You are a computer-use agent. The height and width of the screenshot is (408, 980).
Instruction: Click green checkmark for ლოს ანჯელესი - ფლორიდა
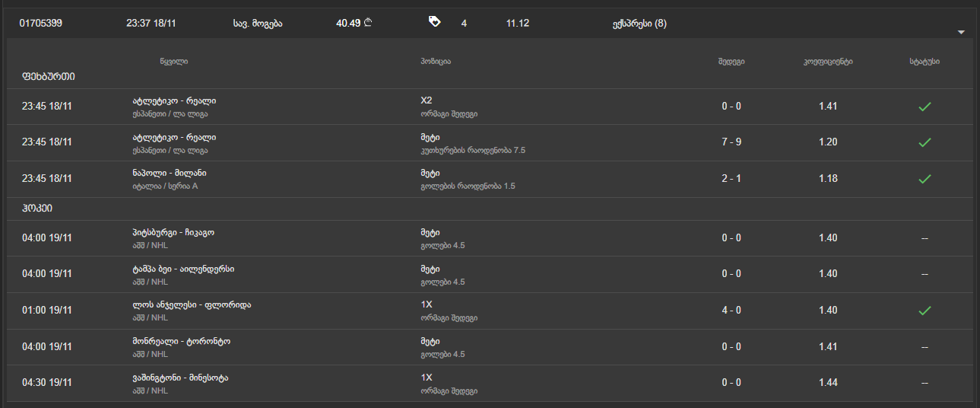924,311
